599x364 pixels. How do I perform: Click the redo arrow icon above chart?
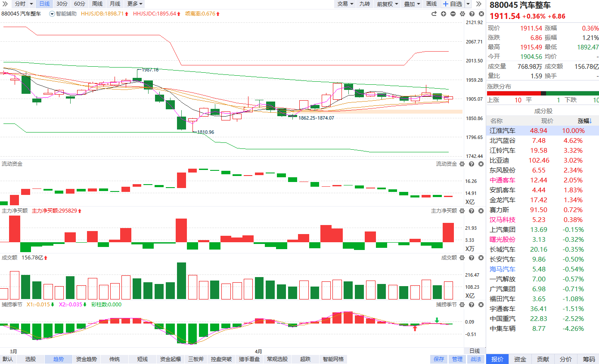434,14
